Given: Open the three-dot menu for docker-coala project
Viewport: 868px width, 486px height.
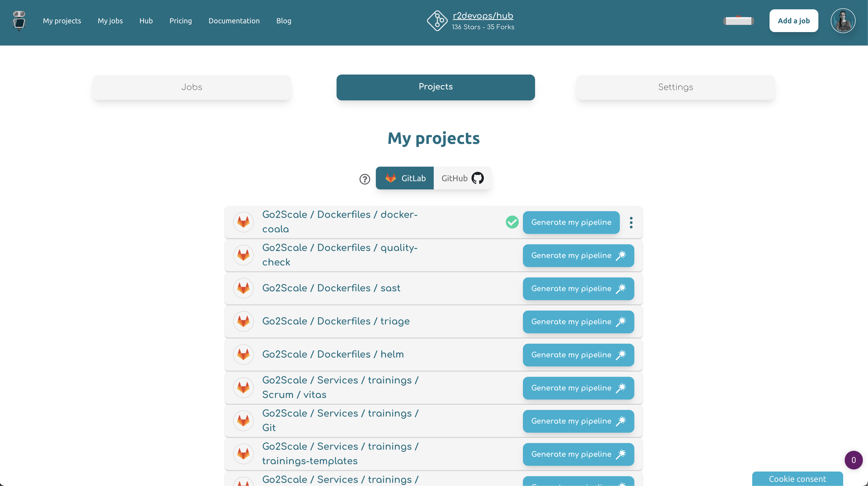Looking at the screenshot, I should click(x=631, y=222).
